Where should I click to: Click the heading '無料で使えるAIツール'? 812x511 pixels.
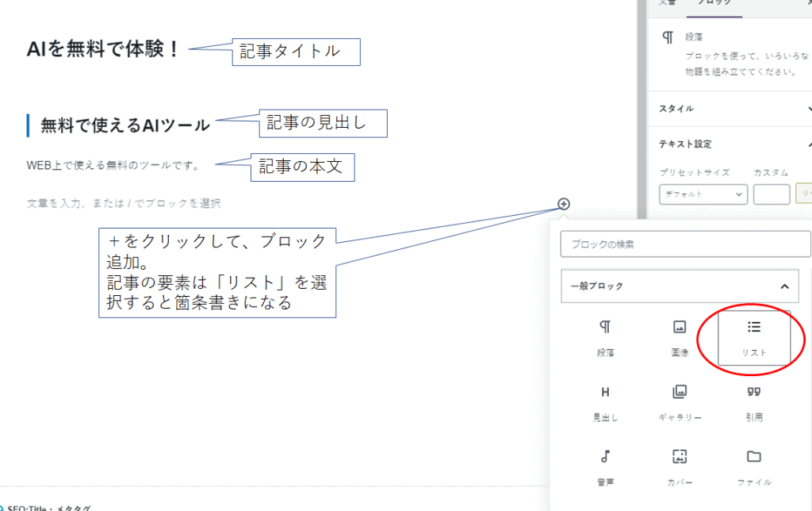pyautogui.click(x=125, y=125)
